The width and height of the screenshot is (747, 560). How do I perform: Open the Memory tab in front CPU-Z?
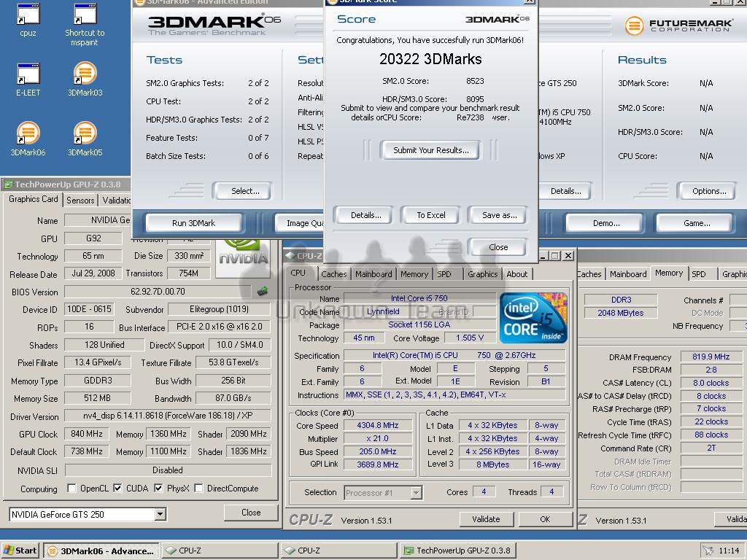[414, 274]
